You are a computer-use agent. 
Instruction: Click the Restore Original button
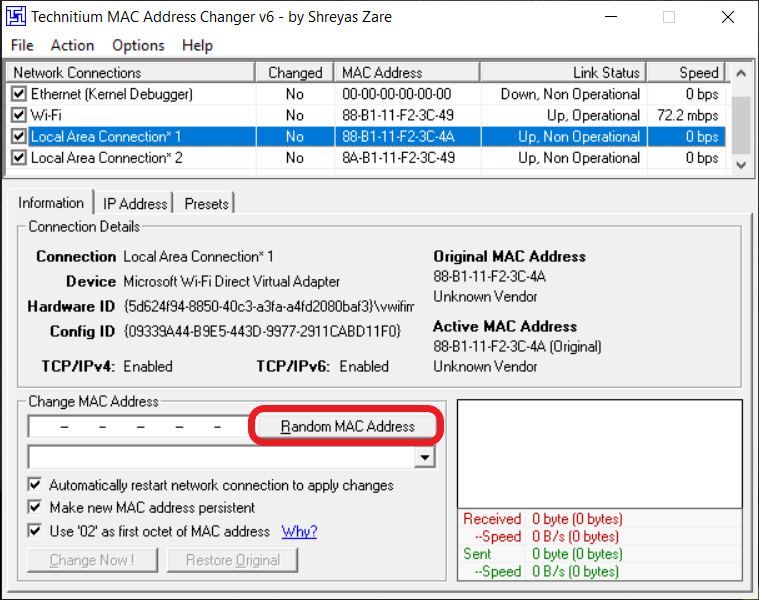(x=233, y=560)
